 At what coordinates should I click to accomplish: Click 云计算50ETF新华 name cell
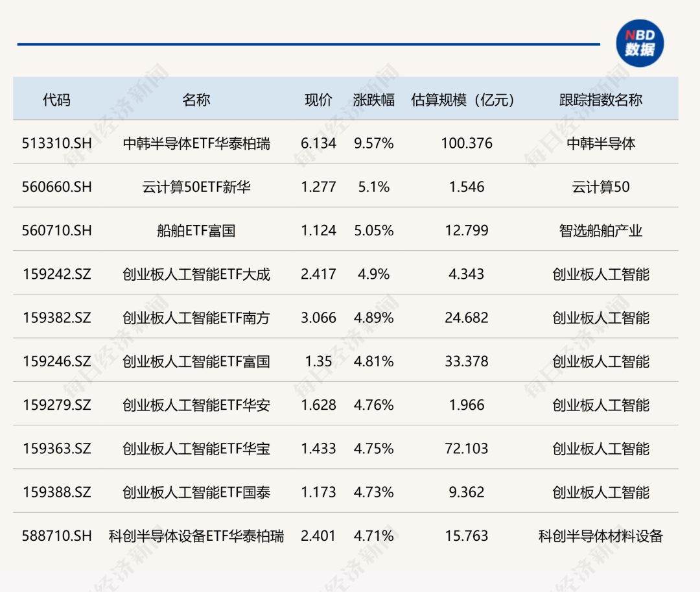[196, 187]
